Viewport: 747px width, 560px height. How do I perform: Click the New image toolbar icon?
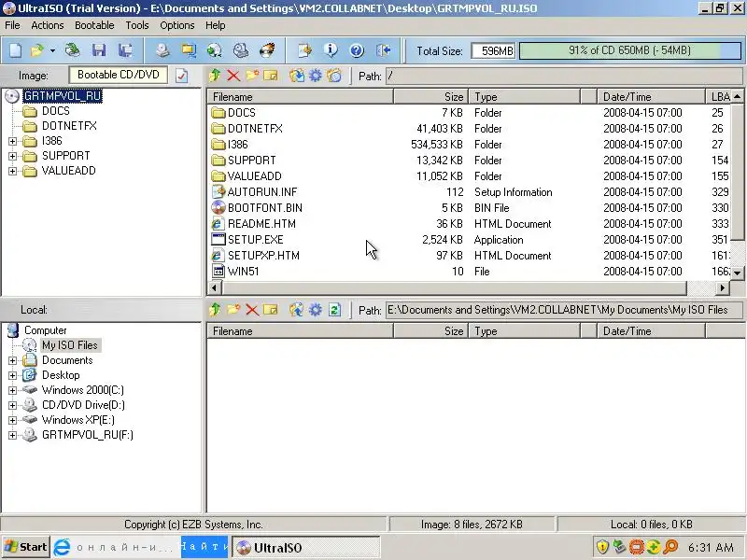pyautogui.click(x=15, y=50)
